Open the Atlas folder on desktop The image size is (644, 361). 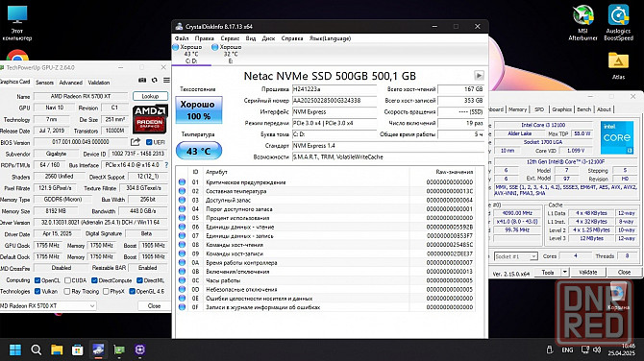pyautogui.click(x=618, y=65)
